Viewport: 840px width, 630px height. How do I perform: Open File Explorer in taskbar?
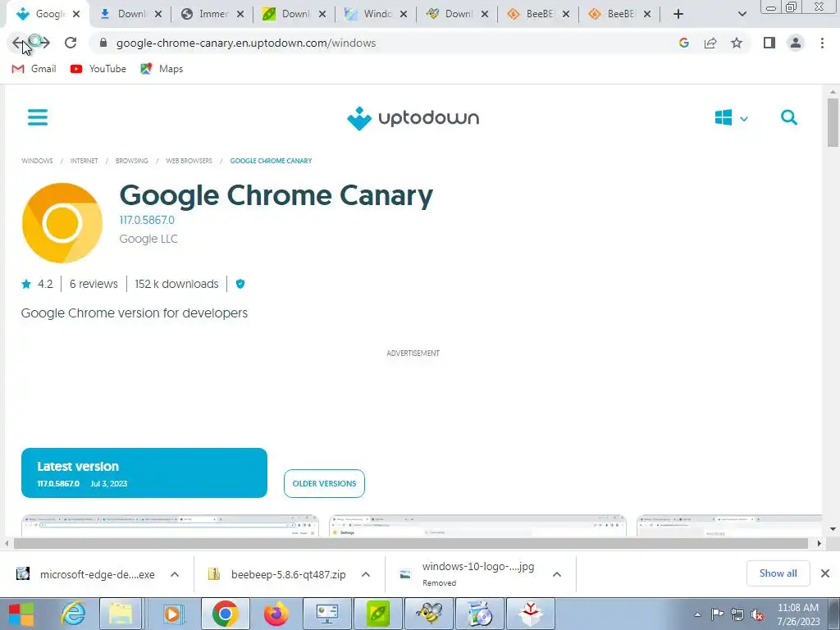pos(121,614)
